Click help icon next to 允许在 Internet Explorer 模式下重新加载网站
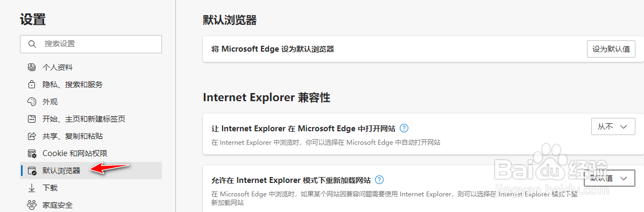This screenshot has width=644, height=212. pyautogui.click(x=379, y=180)
